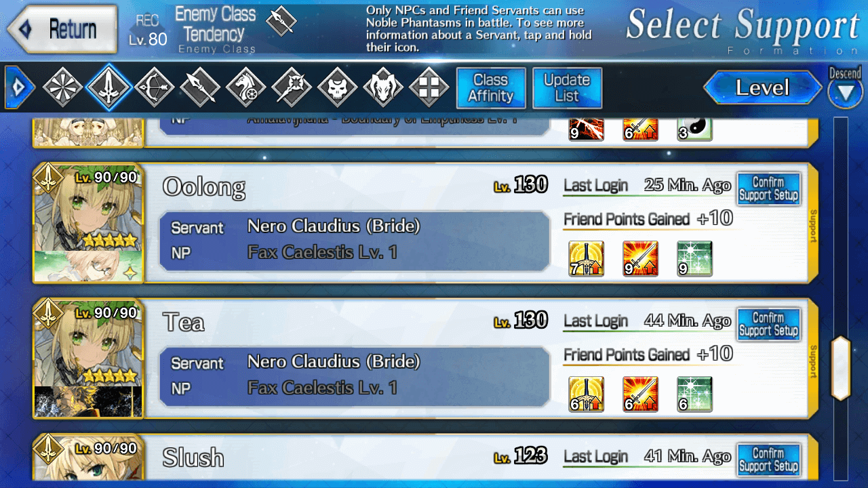Image resolution: width=868 pixels, height=488 pixels.
Task: Expand class list with left arrow
Action: (20, 87)
